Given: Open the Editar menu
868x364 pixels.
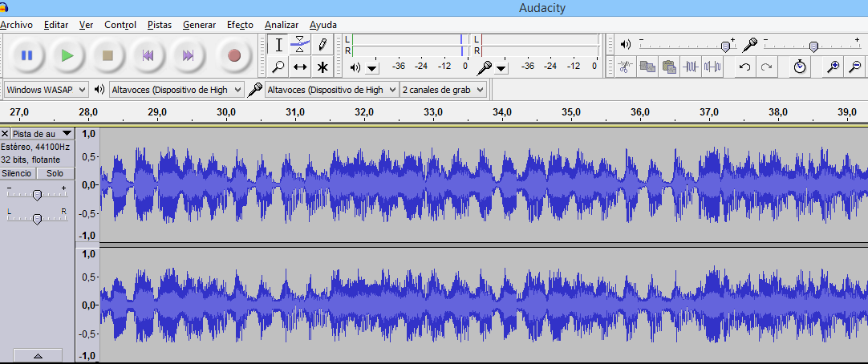Looking at the screenshot, I should pyautogui.click(x=56, y=25).
